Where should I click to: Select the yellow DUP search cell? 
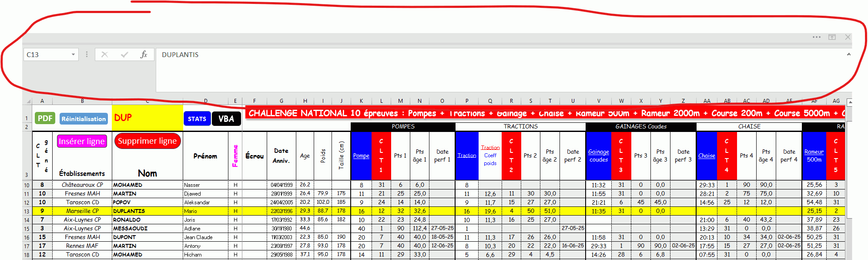[147, 118]
